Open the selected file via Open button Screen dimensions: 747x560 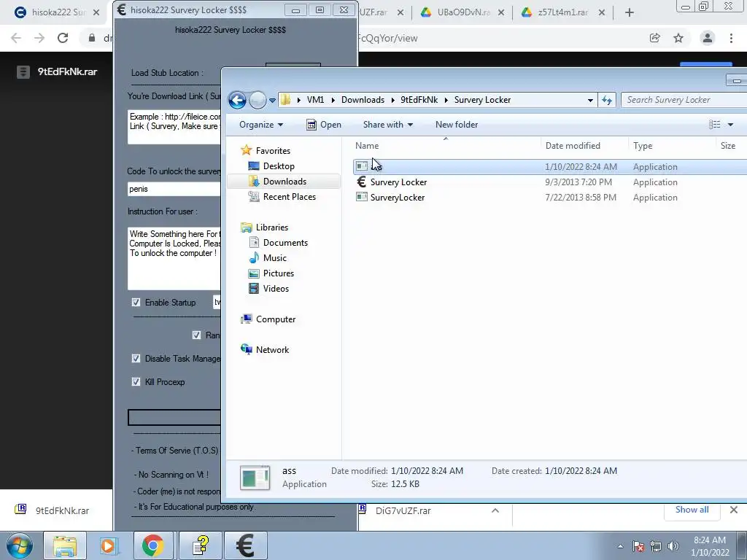coord(324,125)
